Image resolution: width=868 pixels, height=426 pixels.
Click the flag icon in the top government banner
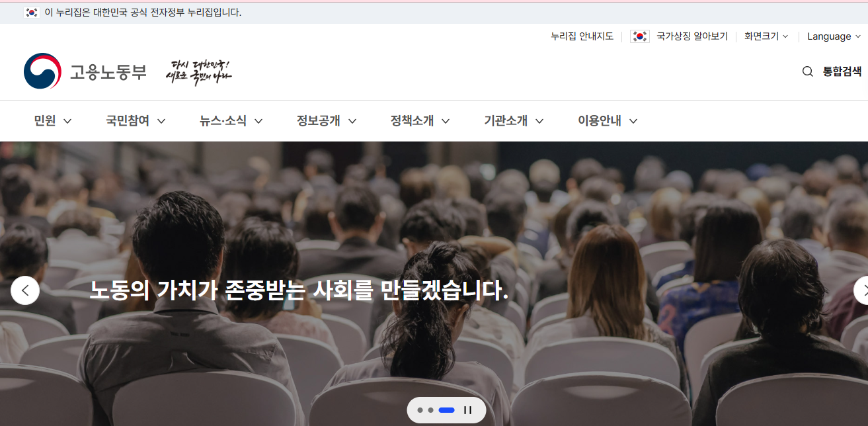tap(32, 12)
